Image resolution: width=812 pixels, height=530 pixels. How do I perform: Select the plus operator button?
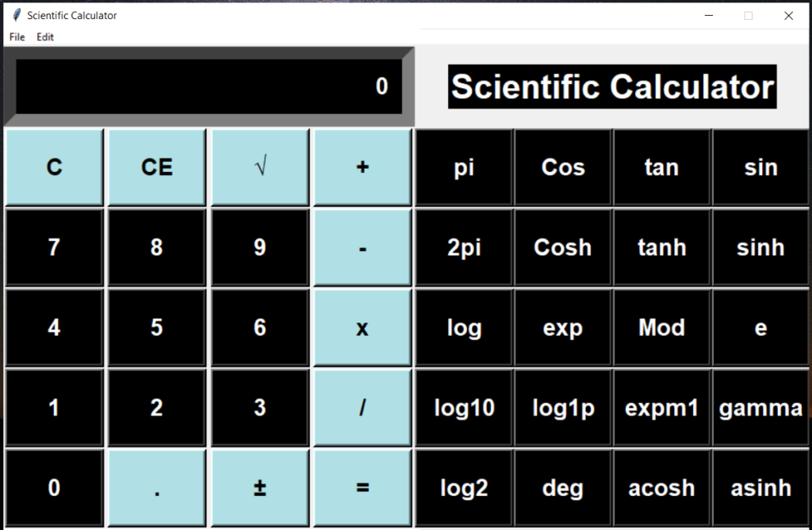point(362,167)
